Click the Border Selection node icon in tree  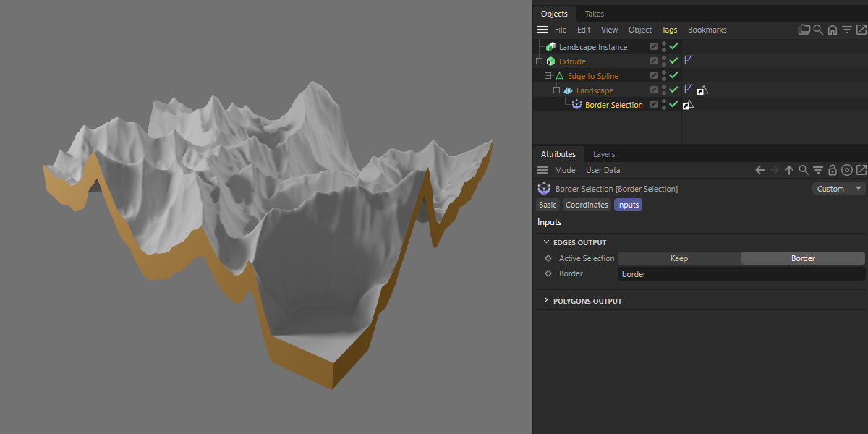(576, 105)
